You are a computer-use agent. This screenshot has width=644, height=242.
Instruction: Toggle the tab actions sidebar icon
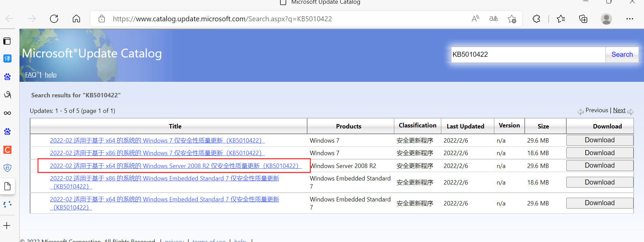[7, 41]
